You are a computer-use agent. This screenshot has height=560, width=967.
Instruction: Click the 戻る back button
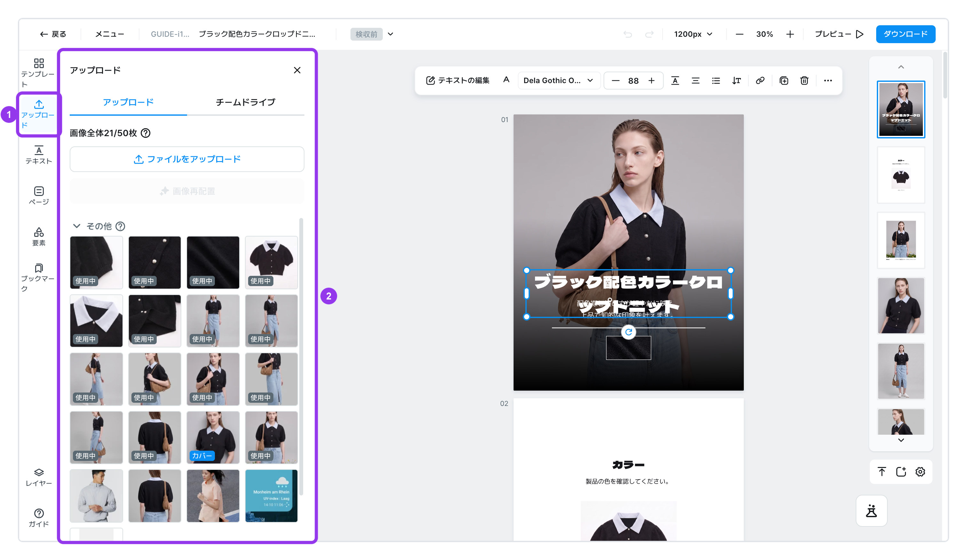pos(53,34)
